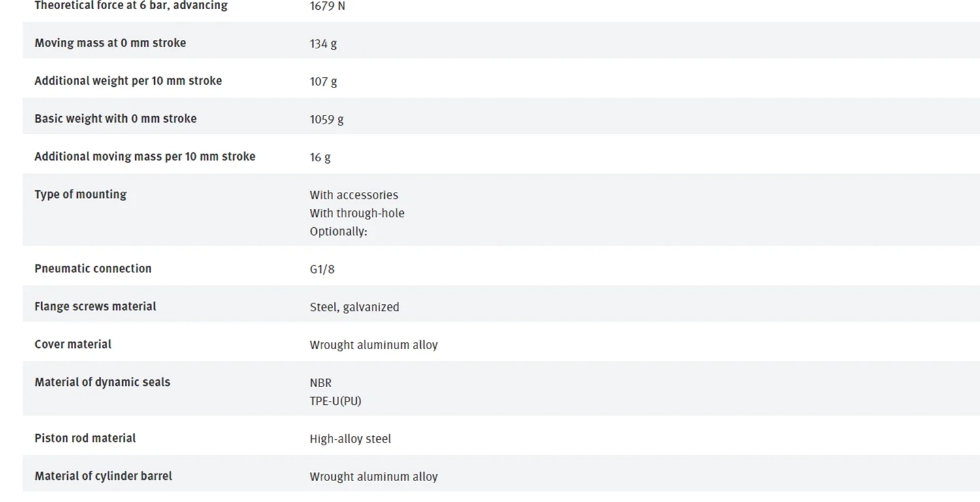Click 'Additional weight per 10 mm stroke' label
The height and width of the screenshot is (502, 980).
(128, 81)
